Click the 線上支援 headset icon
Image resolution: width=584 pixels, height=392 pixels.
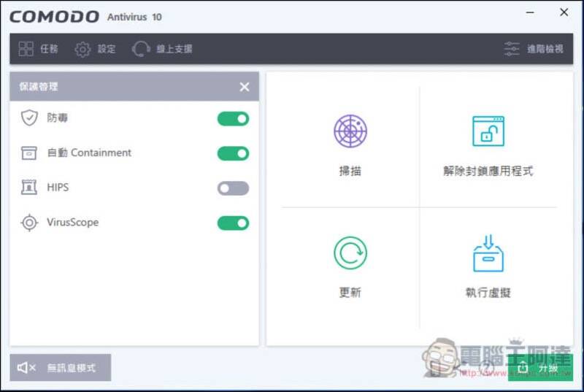point(141,49)
